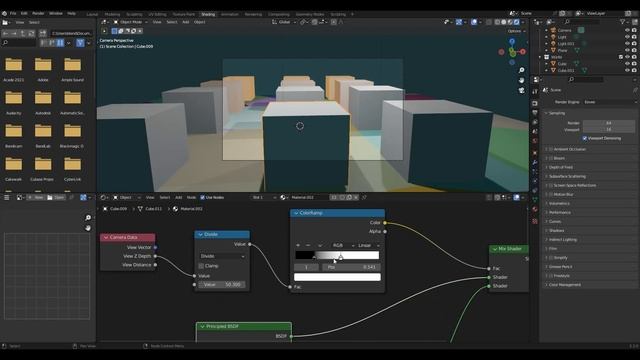Viewport: 640px width, 360px height.
Task: Click file browser refresh icon
Action: [x=31, y=33]
